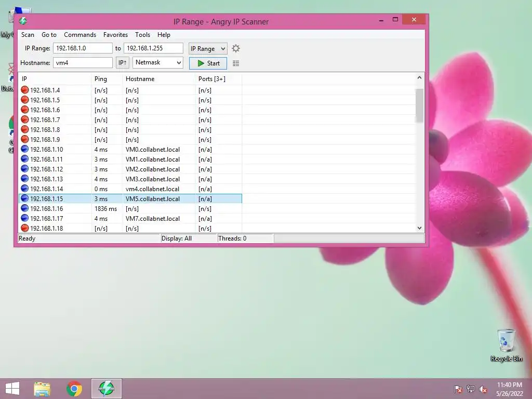This screenshot has height=399, width=532.
Task: Open File Explorer from the taskbar
Action: coord(42,389)
